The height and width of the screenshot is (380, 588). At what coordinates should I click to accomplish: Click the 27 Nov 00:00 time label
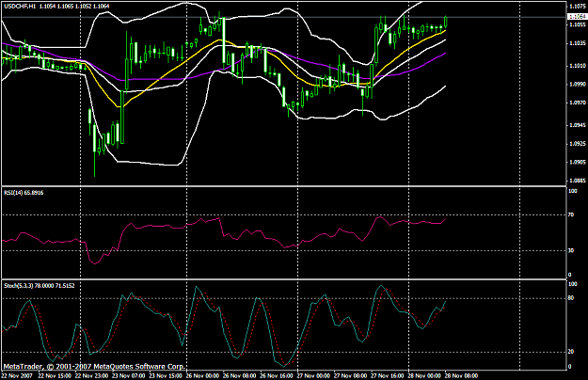[313, 375]
